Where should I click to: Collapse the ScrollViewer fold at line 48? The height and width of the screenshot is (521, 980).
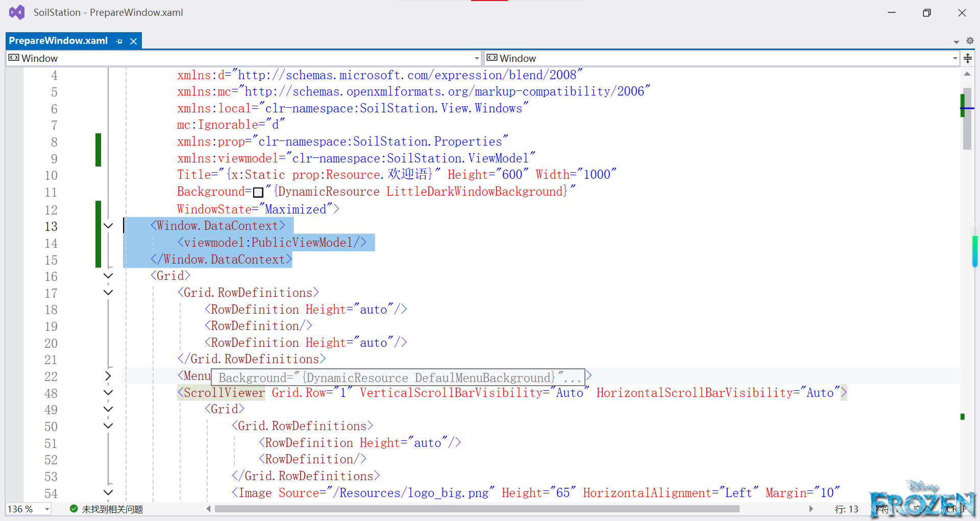(x=108, y=392)
